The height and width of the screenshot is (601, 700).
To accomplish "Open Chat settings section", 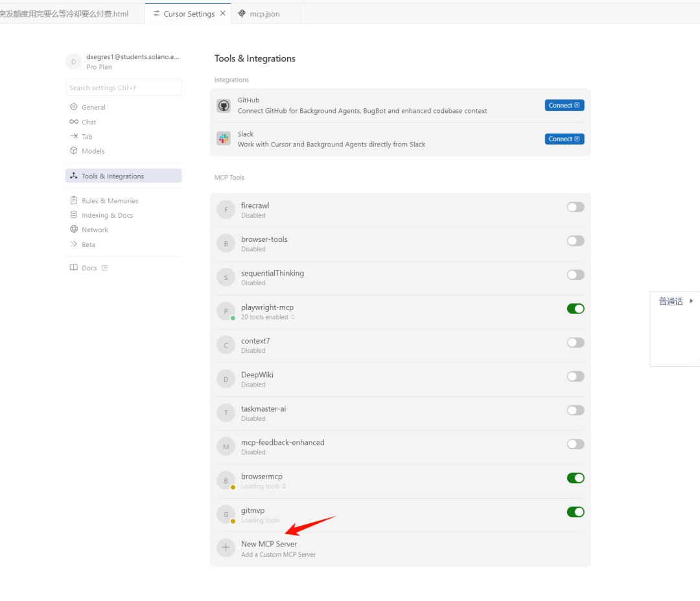I will 124,122.
